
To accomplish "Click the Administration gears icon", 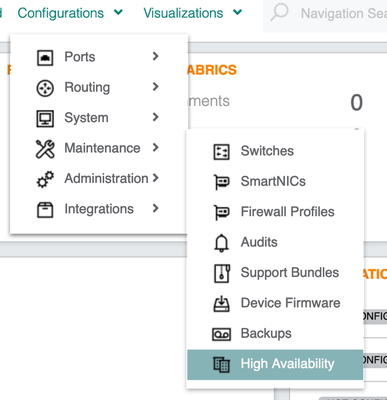I will tap(45, 179).
